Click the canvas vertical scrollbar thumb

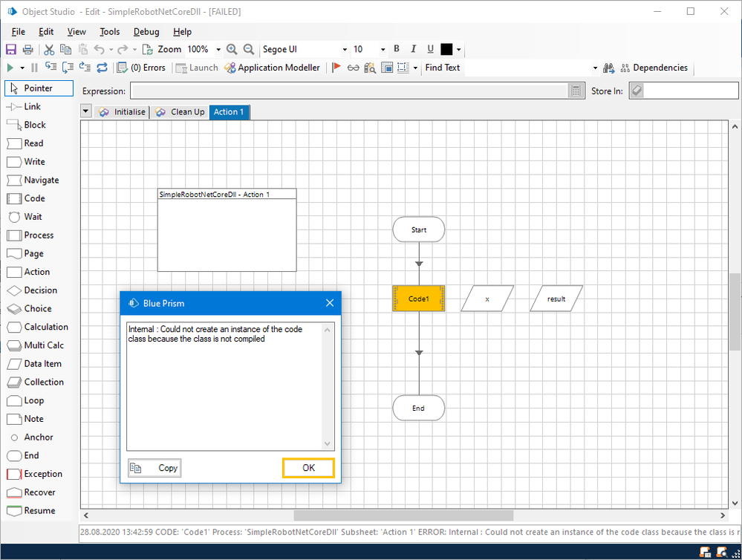click(x=735, y=311)
